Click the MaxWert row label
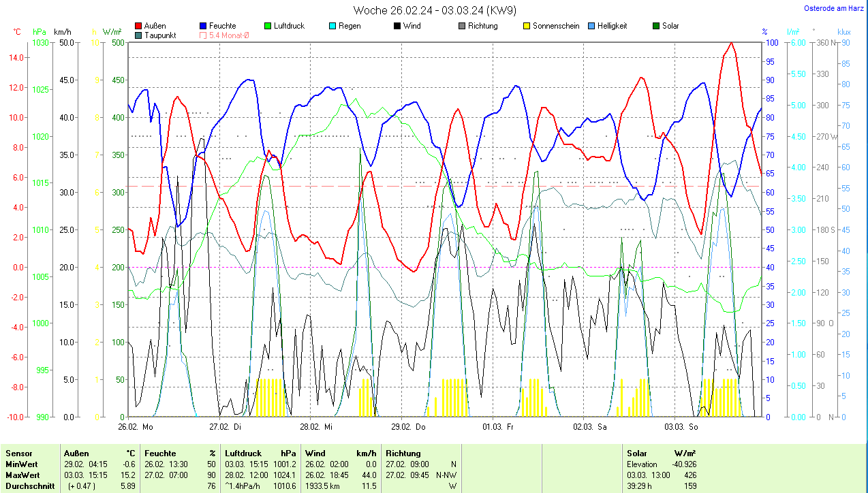The image size is (868, 493). pyautogui.click(x=22, y=475)
